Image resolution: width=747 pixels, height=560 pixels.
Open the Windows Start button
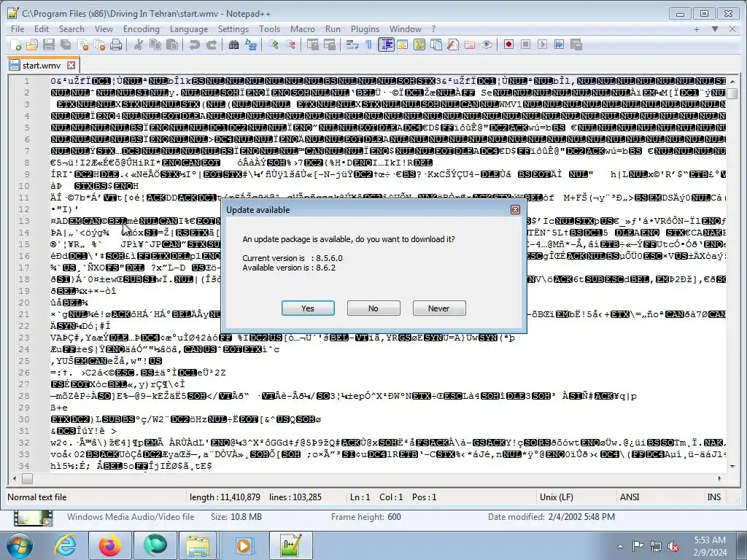pyautogui.click(x=19, y=545)
